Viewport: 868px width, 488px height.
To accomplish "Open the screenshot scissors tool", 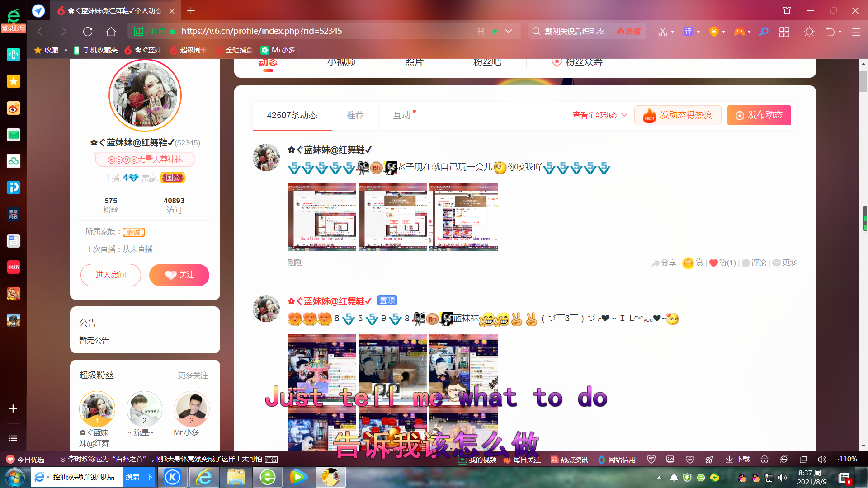I will [x=663, y=32].
